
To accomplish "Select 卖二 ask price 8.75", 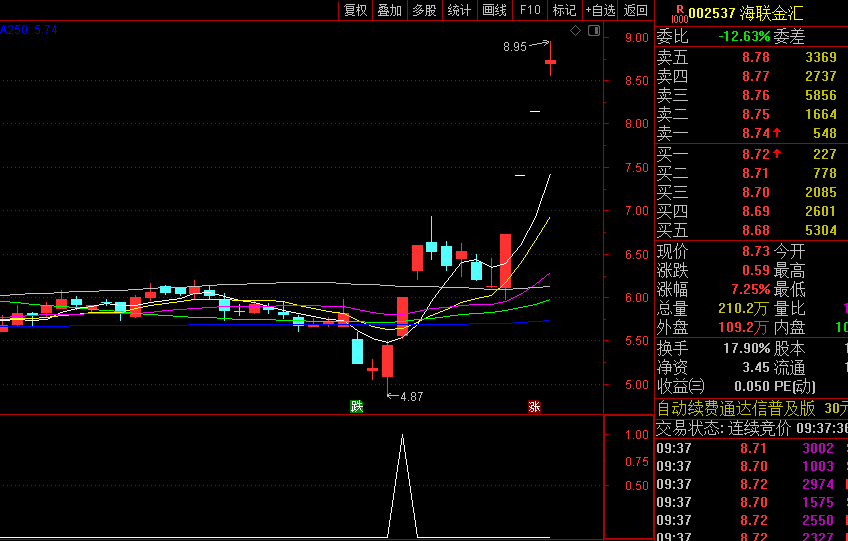I will pyautogui.click(x=756, y=114).
